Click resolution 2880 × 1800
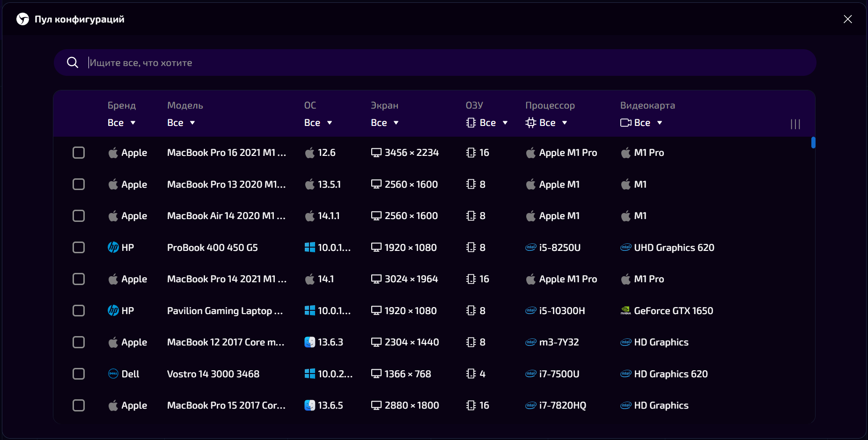 coord(412,405)
